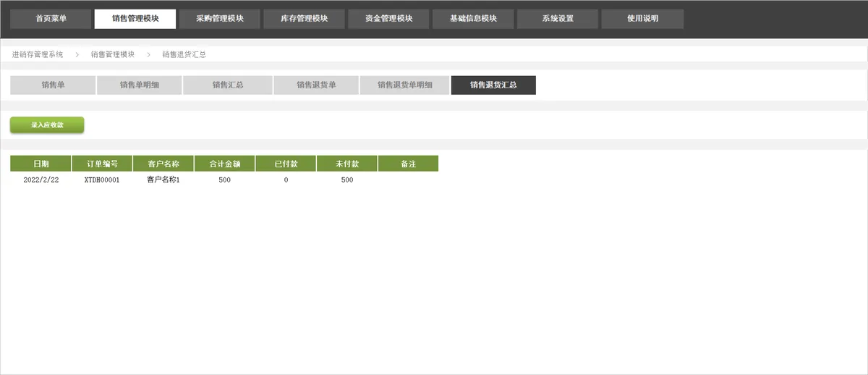This screenshot has width=868, height=375.
Task: Click the 客户名称 column header
Action: tap(163, 164)
